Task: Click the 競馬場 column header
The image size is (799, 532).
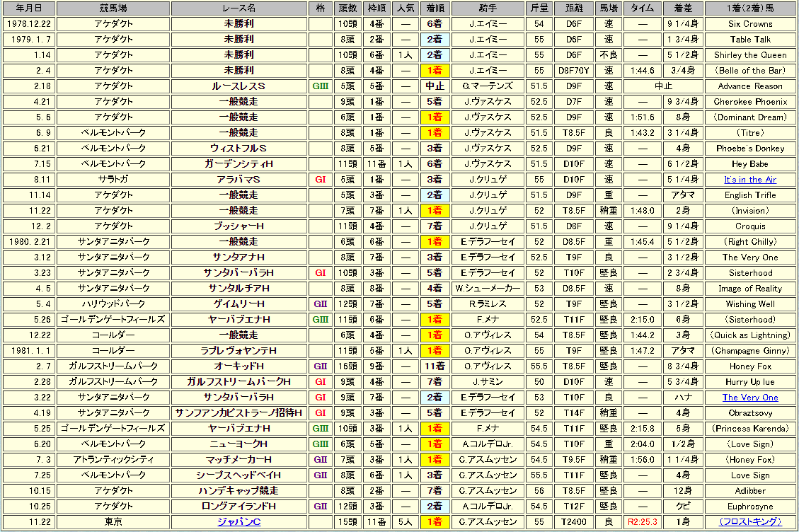Action: pos(113,8)
